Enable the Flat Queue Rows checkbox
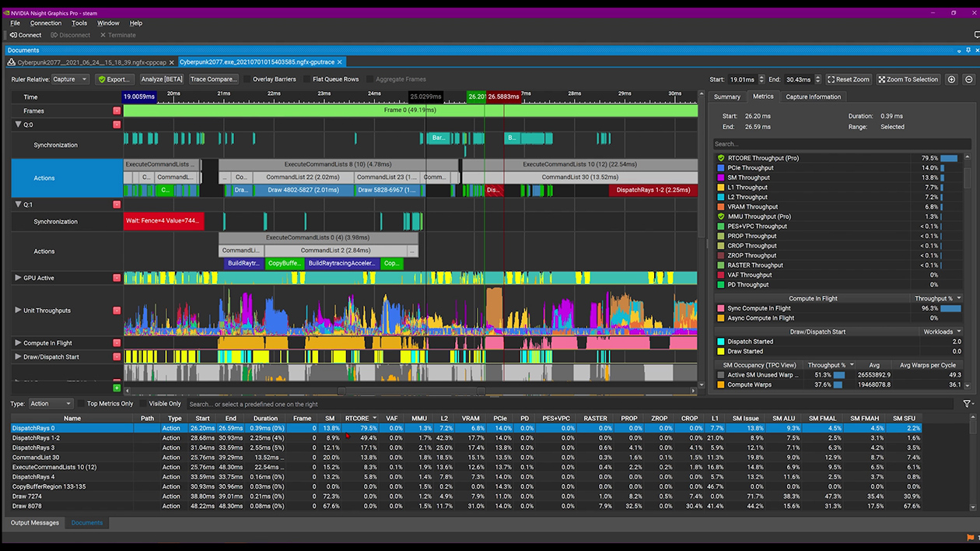 307,79
